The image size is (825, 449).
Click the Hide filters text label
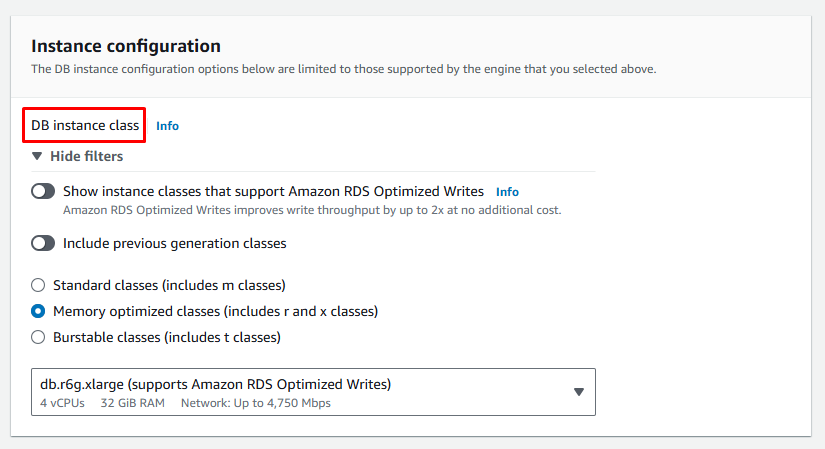coord(86,157)
